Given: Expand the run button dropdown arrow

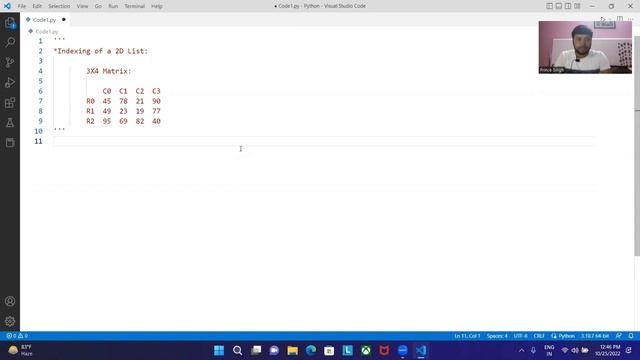Looking at the screenshot, I should pyautogui.click(x=610, y=19).
